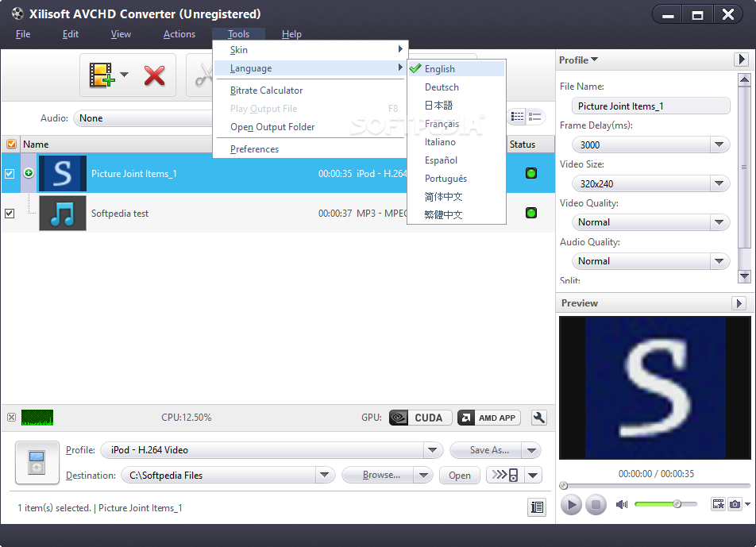Open the Frame Delay 3000 dropdown
Image resolution: width=756 pixels, height=547 pixels.
(719, 144)
